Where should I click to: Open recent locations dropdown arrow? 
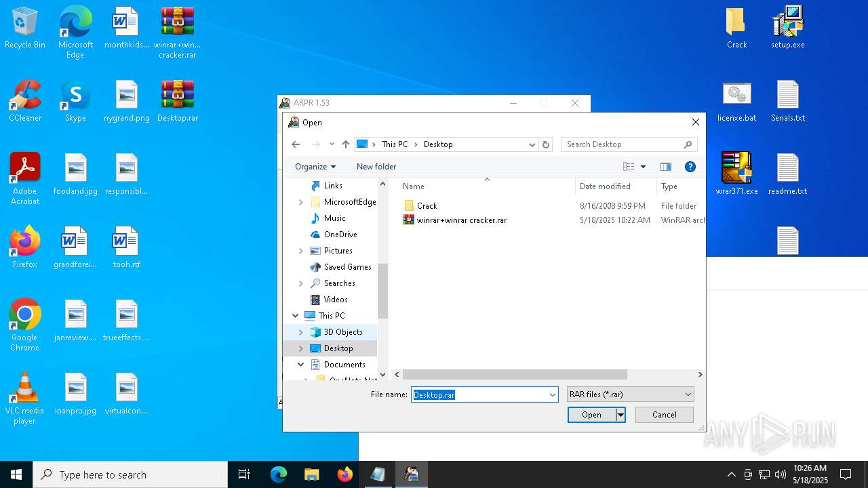332,144
